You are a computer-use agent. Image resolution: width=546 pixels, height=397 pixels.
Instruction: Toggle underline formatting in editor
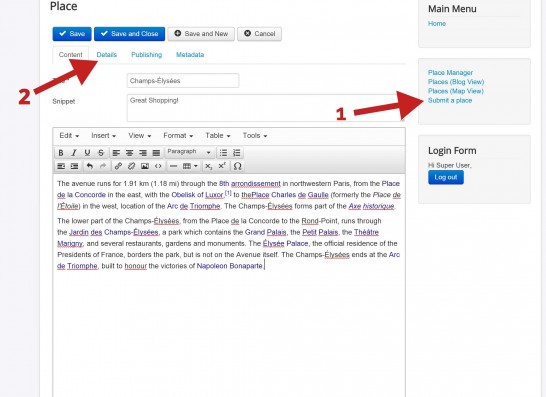point(87,153)
